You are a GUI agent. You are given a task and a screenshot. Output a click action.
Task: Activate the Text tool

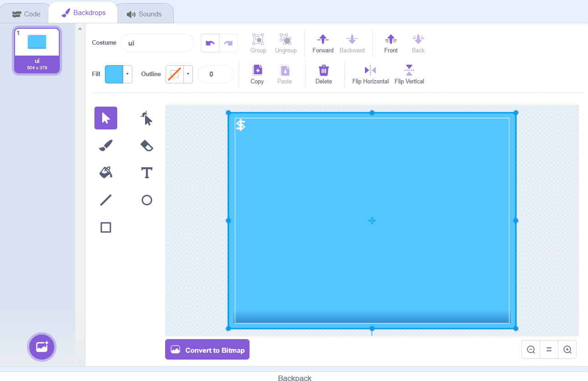coord(146,173)
